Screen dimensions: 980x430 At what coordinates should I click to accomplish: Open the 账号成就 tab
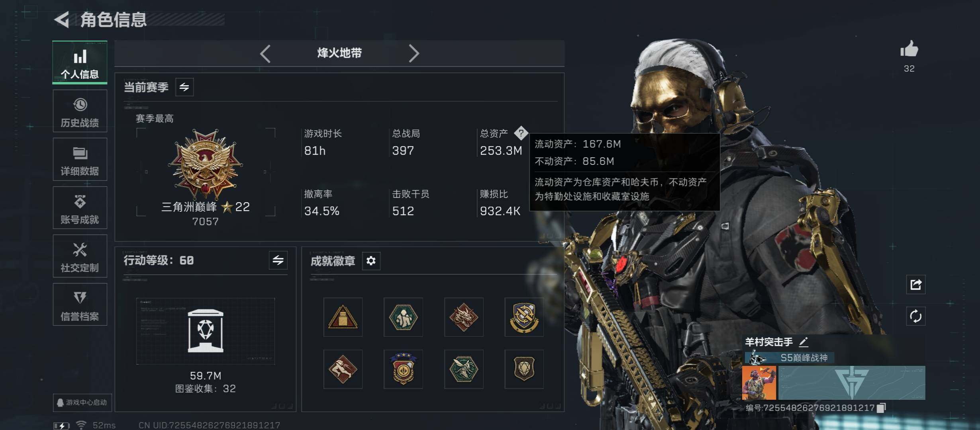pos(80,208)
